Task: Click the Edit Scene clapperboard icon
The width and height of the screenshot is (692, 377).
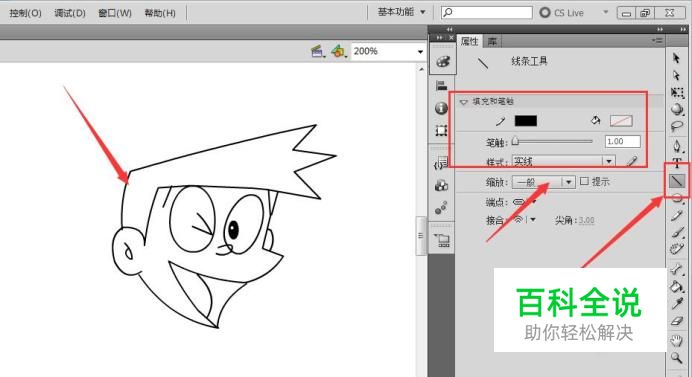Action: [318, 52]
